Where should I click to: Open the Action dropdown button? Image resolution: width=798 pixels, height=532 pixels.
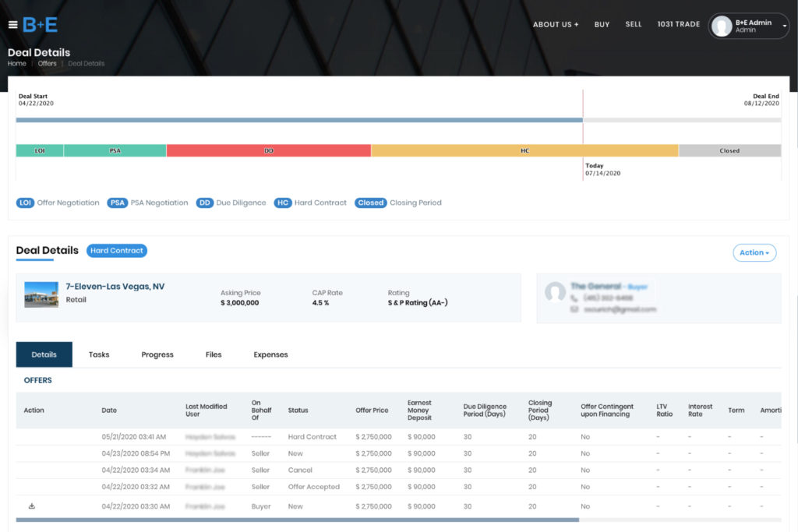point(754,252)
